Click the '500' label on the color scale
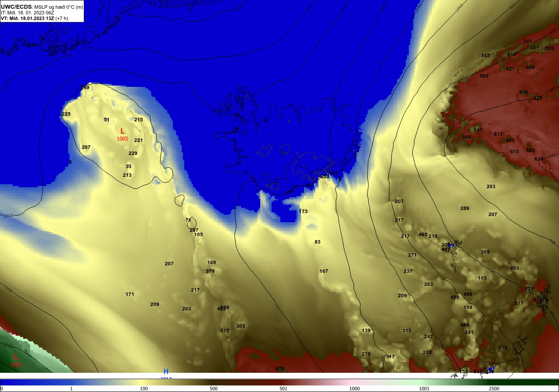 pyautogui.click(x=214, y=389)
